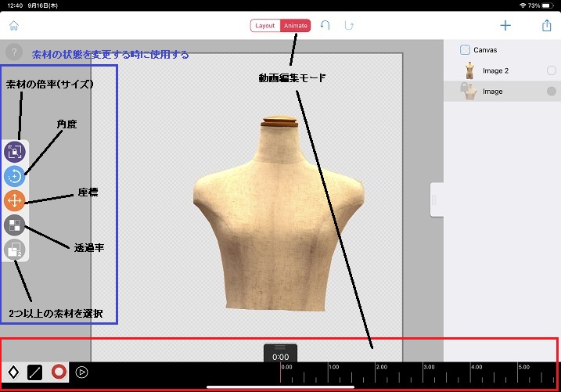The width and height of the screenshot is (561, 392).
Task: Select the opacity checkerboard tool
Action: point(15,225)
